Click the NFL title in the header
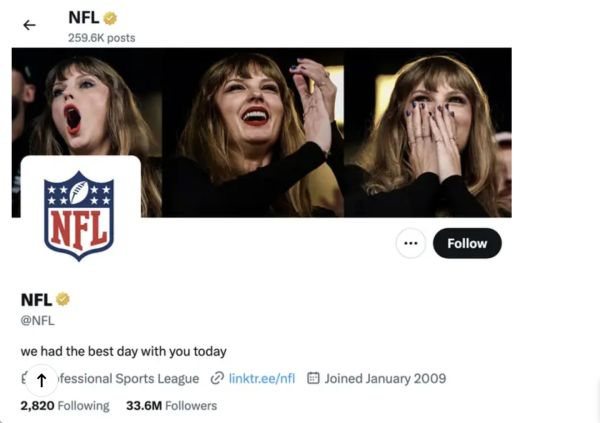600x423 pixels. click(x=84, y=18)
